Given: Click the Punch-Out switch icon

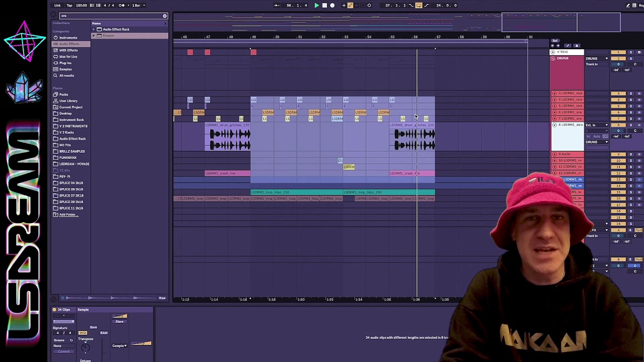Looking at the screenshot, I should click(x=427, y=6).
